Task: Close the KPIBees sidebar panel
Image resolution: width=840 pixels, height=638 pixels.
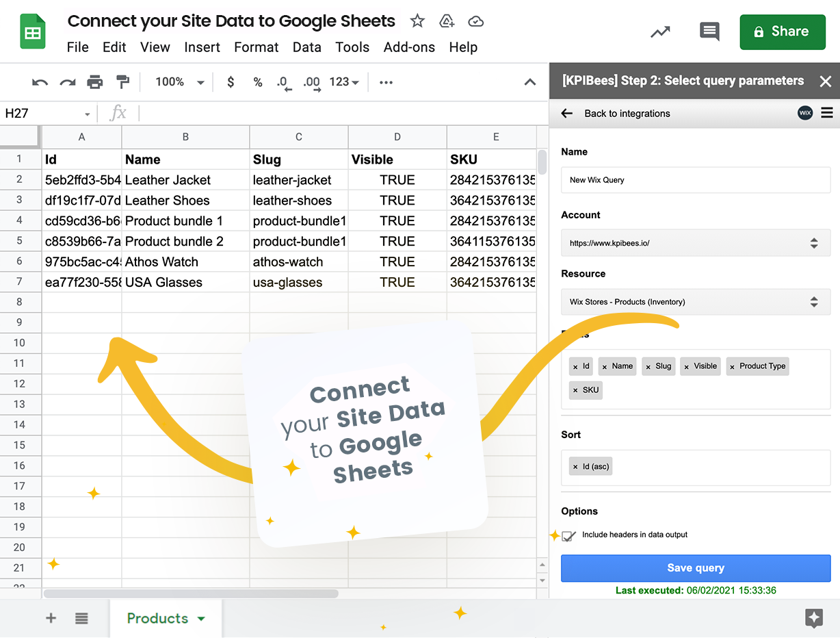Action: (x=825, y=81)
